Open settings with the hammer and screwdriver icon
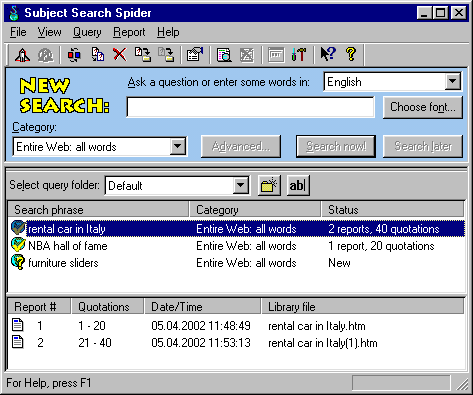This screenshot has height=395, width=473. tap(299, 55)
